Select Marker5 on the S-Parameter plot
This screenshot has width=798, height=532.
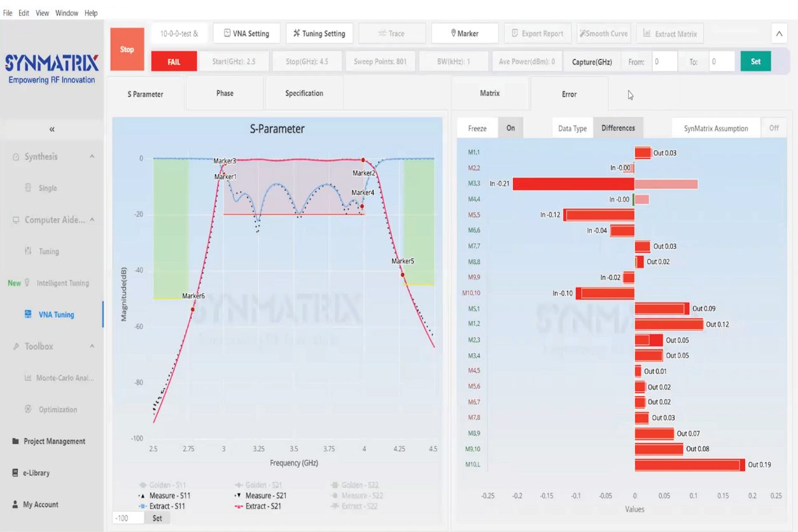coord(403,275)
